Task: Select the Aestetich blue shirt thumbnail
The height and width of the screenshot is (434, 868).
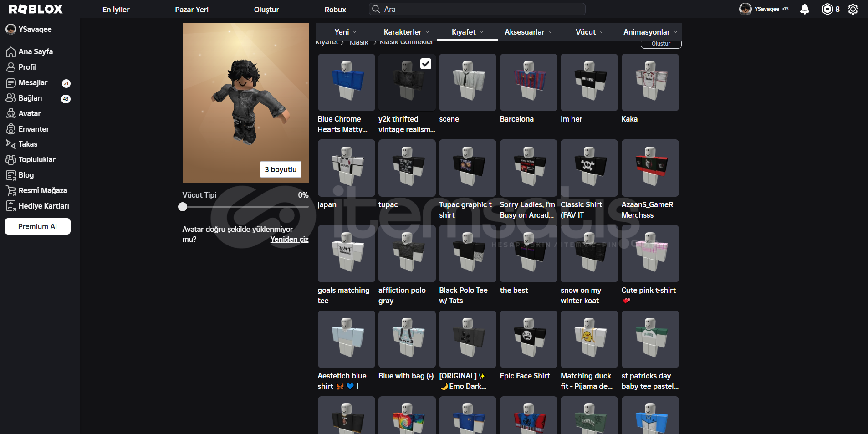Action: tap(346, 339)
